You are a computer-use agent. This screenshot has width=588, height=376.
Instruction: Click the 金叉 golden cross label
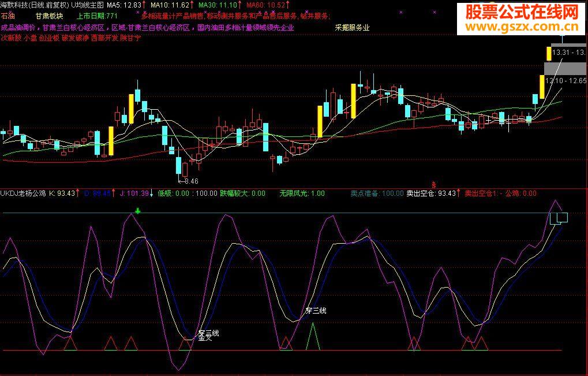point(205,338)
